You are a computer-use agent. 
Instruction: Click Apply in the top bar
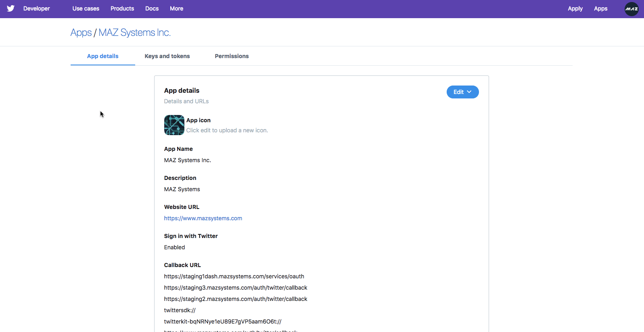[x=575, y=8]
